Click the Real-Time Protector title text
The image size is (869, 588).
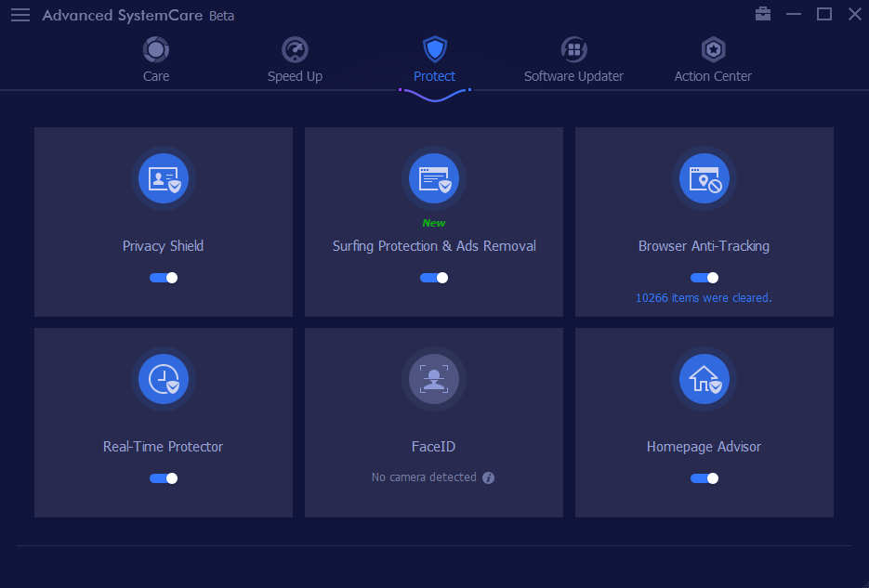click(163, 446)
